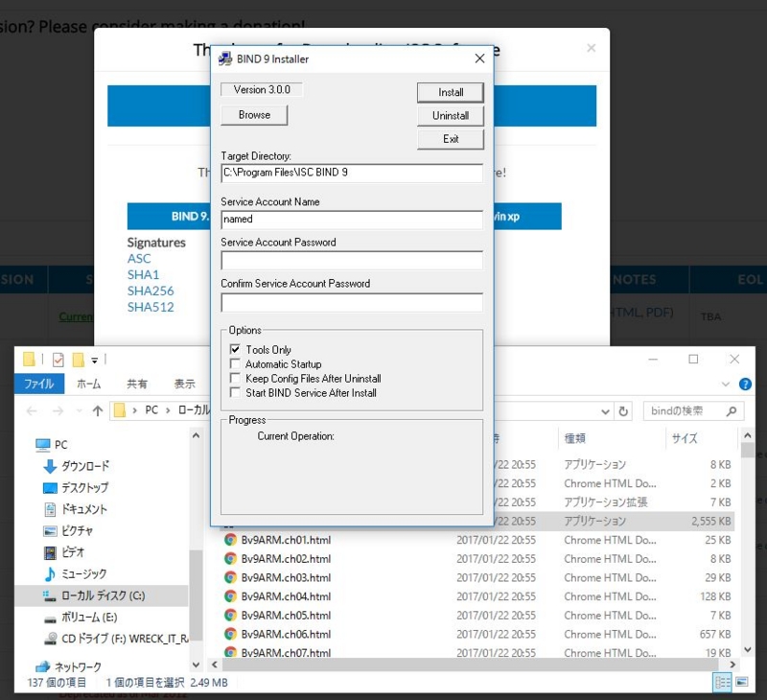Select the Bv9ARM.ch02.html file
This screenshot has height=700, width=767.
click(286, 559)
